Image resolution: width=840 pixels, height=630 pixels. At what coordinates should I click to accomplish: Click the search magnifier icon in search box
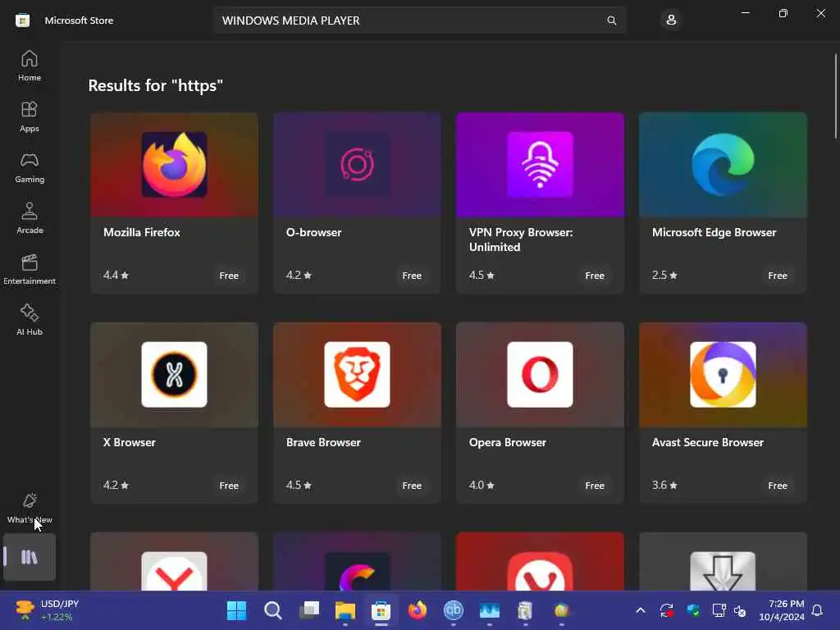611,21
